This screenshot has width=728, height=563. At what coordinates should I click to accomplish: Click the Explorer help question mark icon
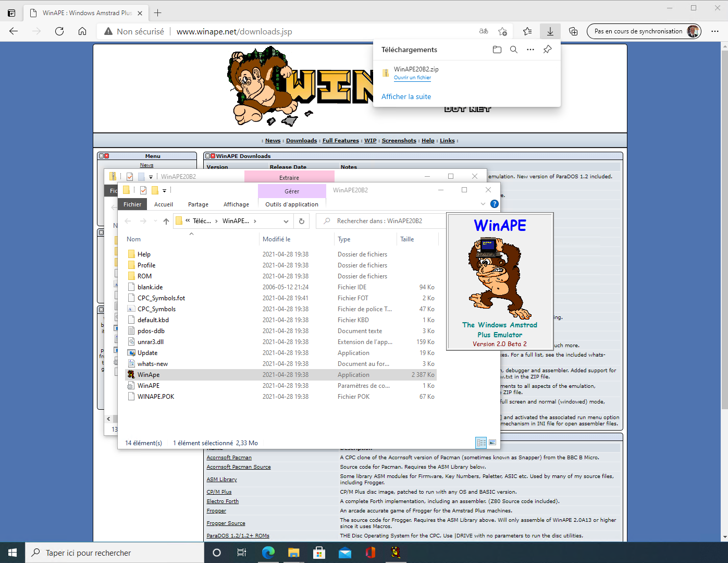tap(495, 204)
